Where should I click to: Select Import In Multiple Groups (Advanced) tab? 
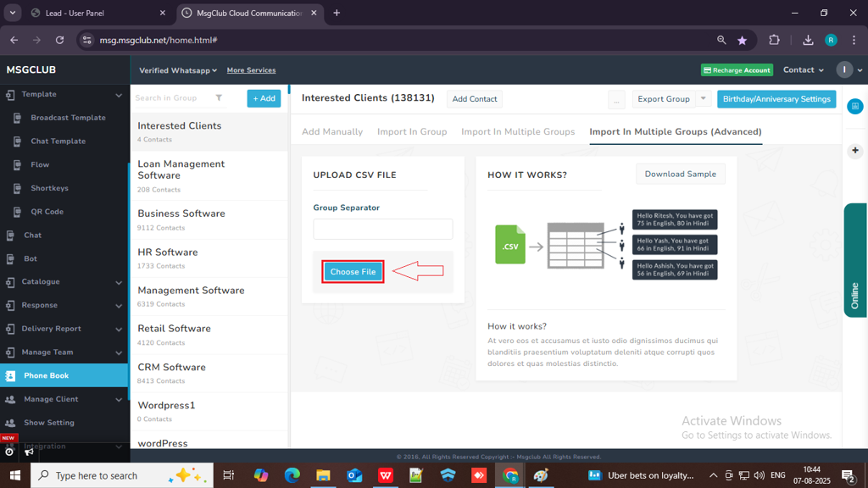click(676, 131)
